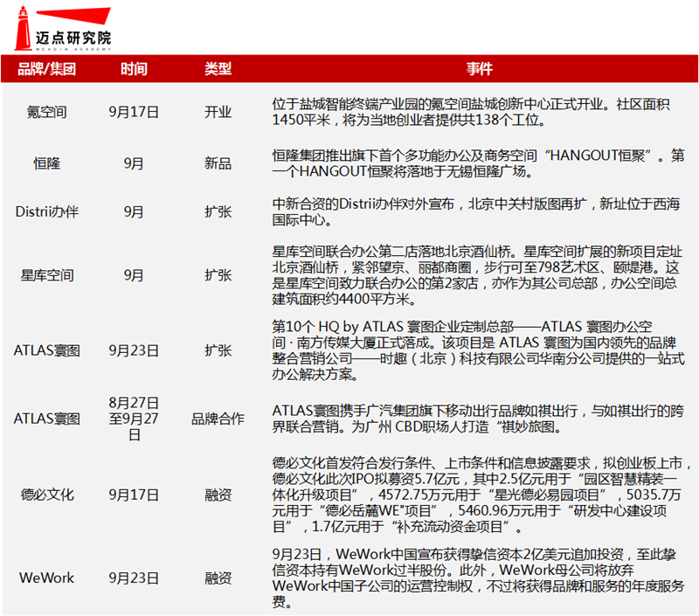The width and height of the screenshot is (699, 616).
Task: Select the 氪空间 brand cell
Action: (x=47, y=112)
